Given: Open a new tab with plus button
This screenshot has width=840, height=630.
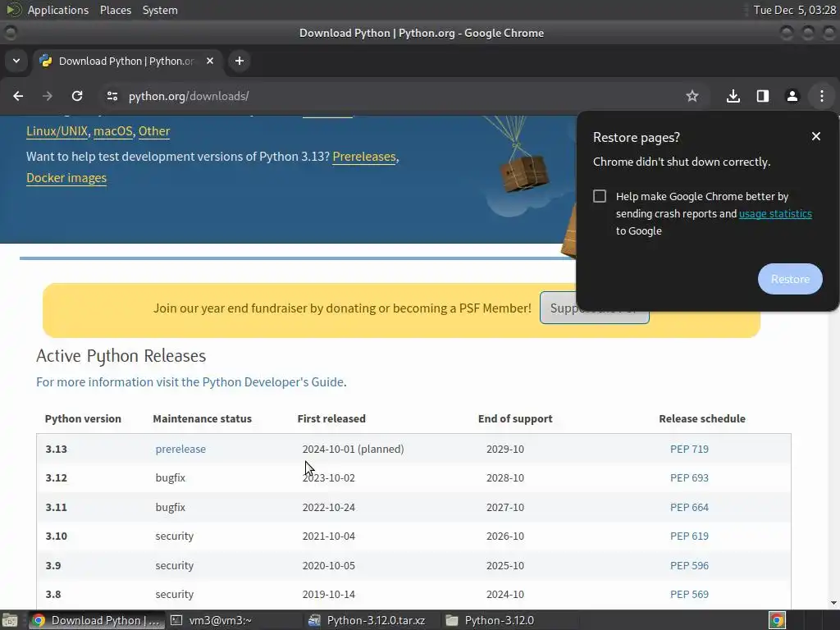Looking at the screenshot, I should pos(240,61).
